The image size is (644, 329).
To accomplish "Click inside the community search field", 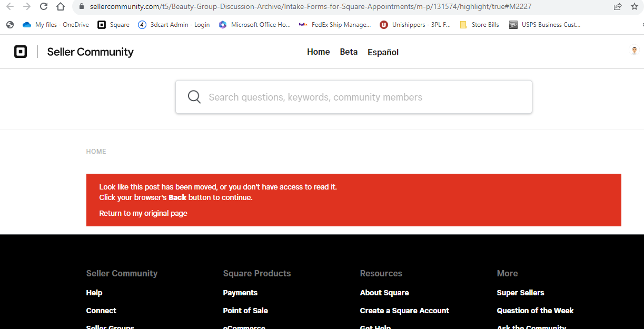I will coord(353,97).
